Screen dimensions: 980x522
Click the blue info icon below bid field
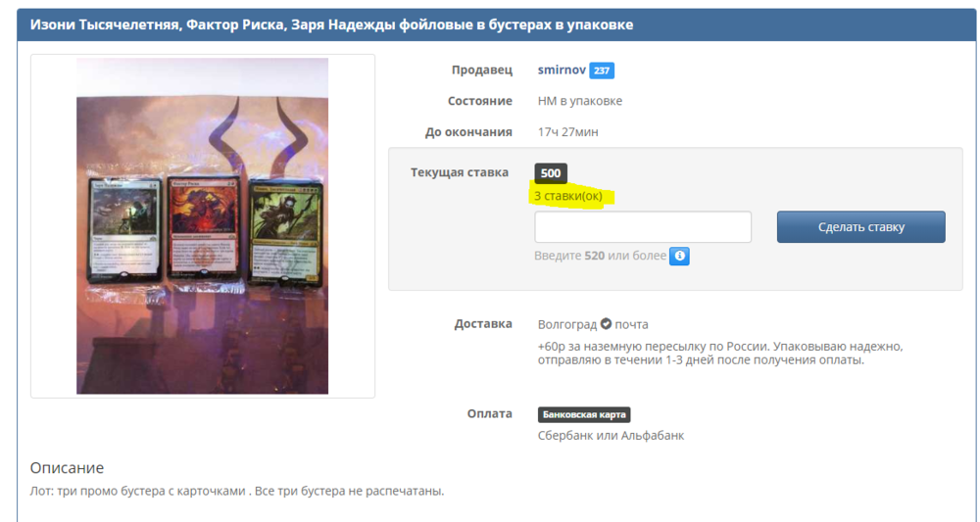click(x=680, y=256)
